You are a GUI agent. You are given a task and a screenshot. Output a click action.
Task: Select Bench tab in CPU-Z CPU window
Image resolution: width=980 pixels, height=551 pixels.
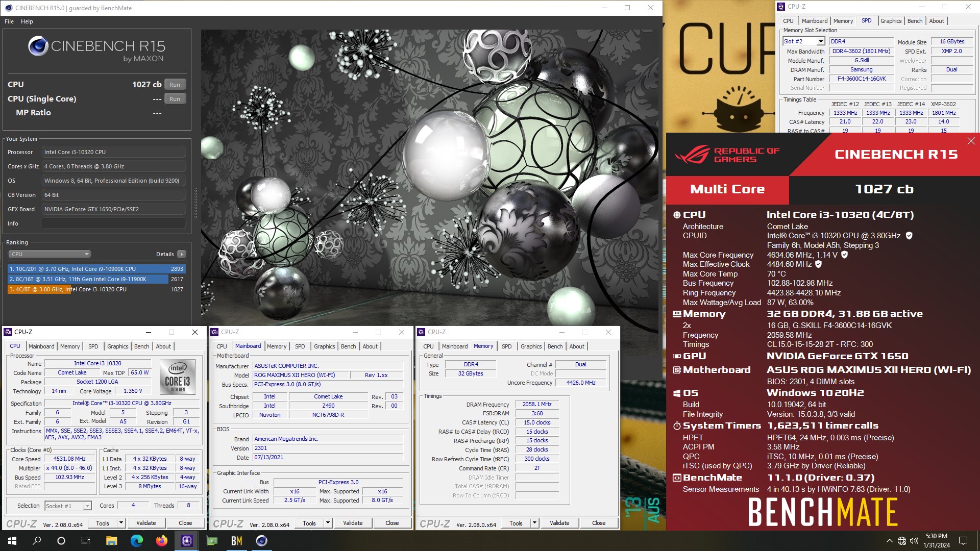point(142,346)
